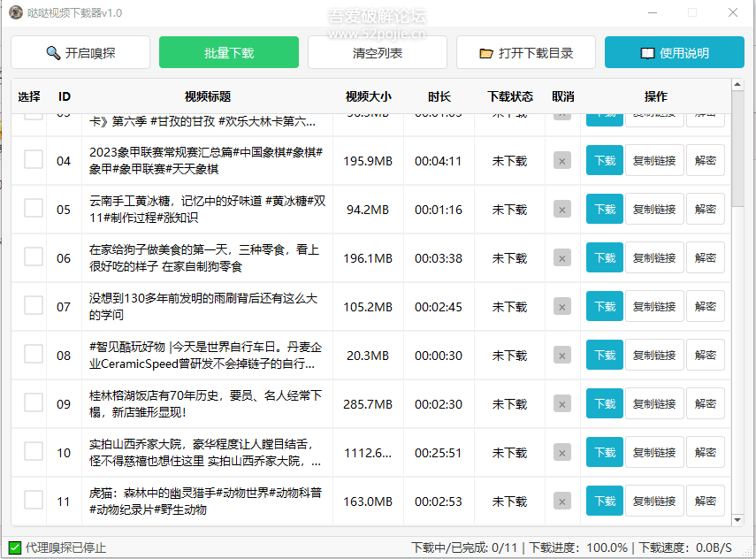Click 未下载 status in row 11

[x=509, y=502]
